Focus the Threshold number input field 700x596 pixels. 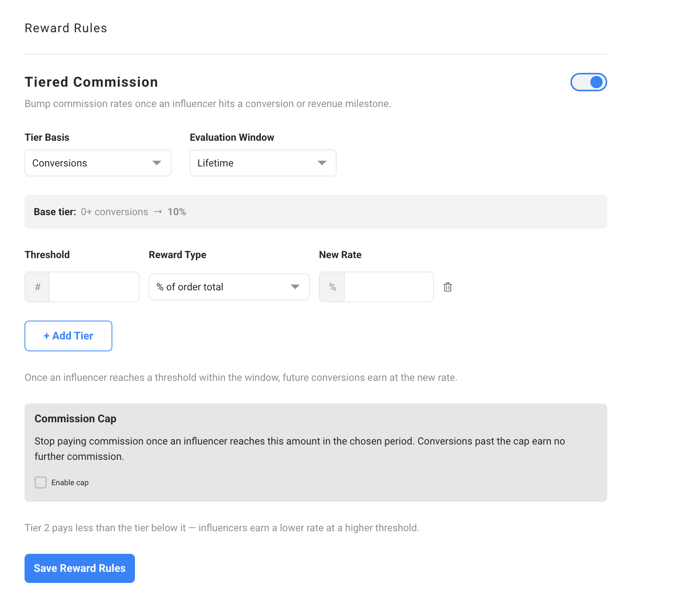(x=94, y=287)
